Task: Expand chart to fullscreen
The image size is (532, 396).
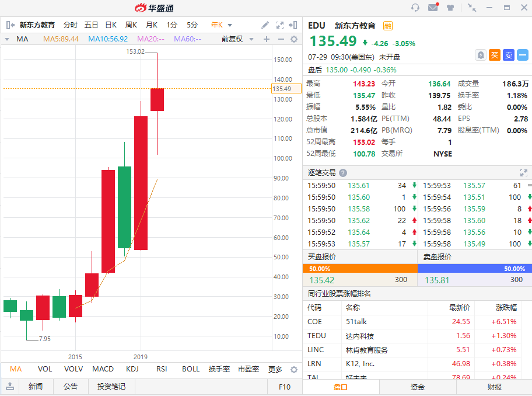Action: pos(280,25)
